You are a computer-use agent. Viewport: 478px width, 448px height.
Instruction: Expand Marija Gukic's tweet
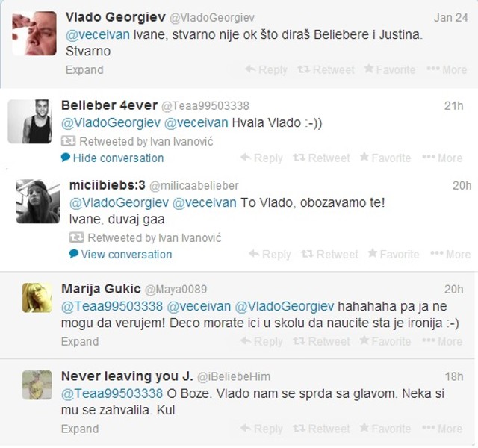tap(80, 342)
